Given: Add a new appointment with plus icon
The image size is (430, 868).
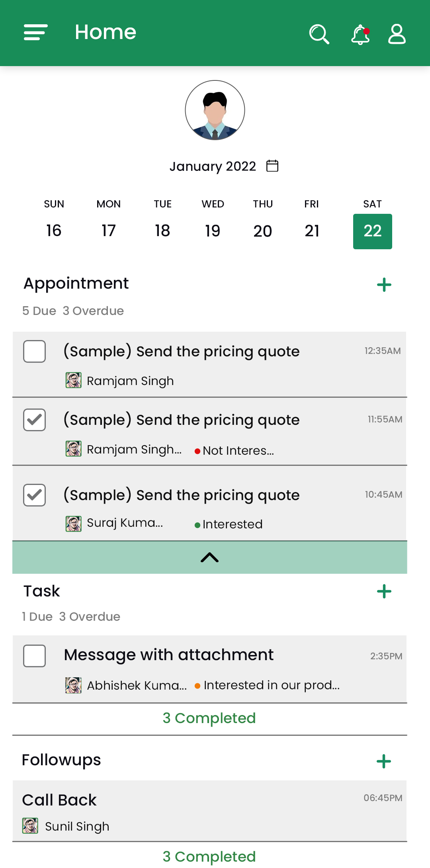Looking at the screenshot, I should 384,285.
